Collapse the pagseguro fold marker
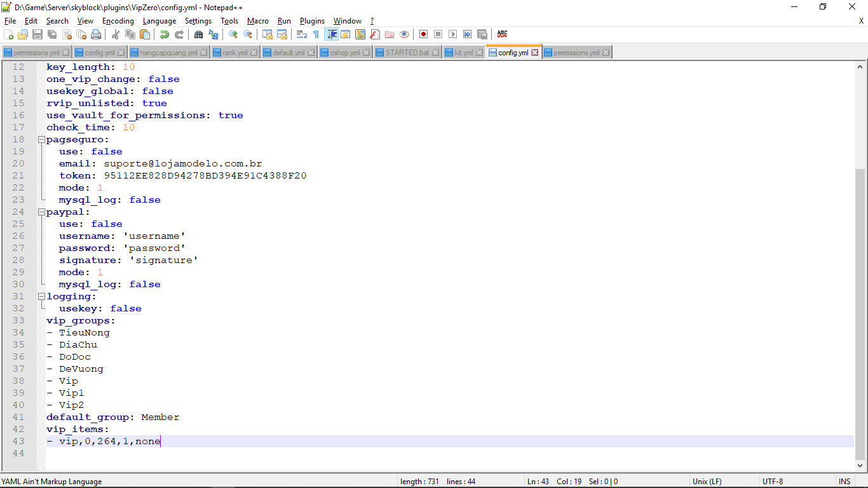Viewport: 868px width, 488px height. 41,140
